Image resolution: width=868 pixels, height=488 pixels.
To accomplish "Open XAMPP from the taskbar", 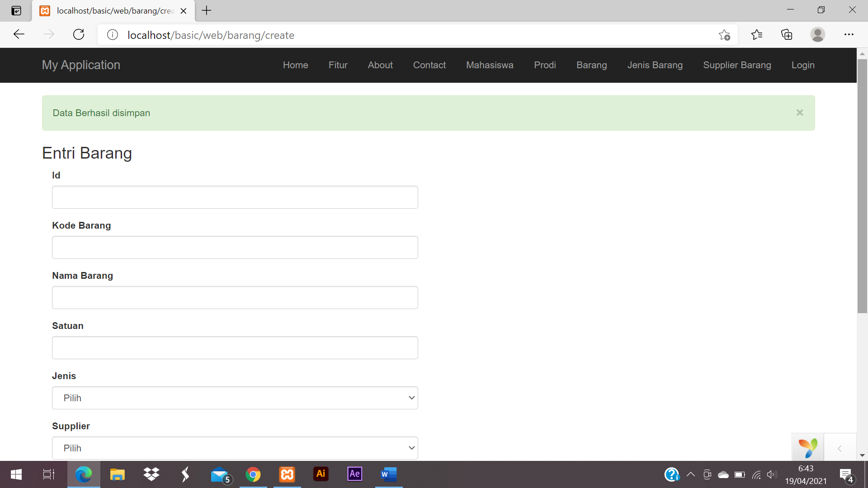I will pyautogui.click(x=287, y=474).
